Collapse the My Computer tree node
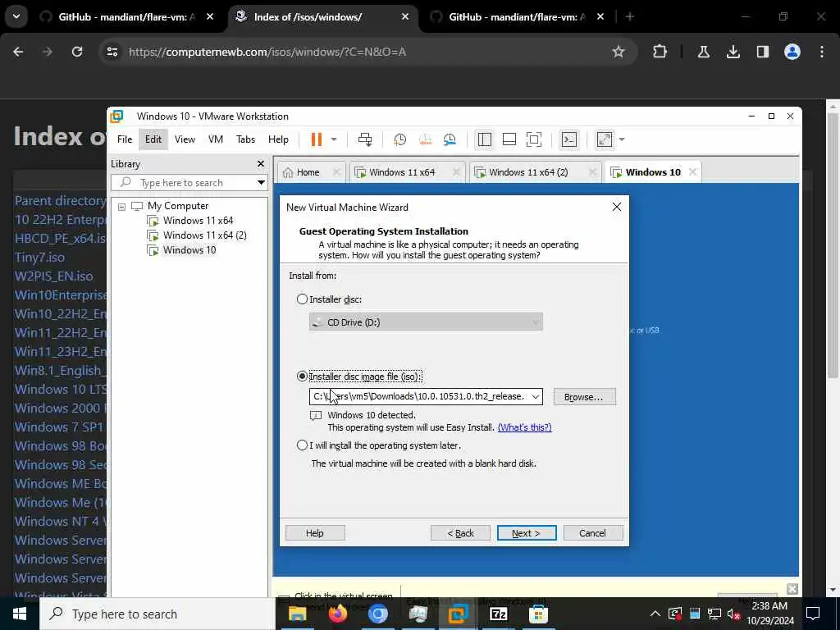The height and width of the screenshot is (630, 840). tap(121, 206)
